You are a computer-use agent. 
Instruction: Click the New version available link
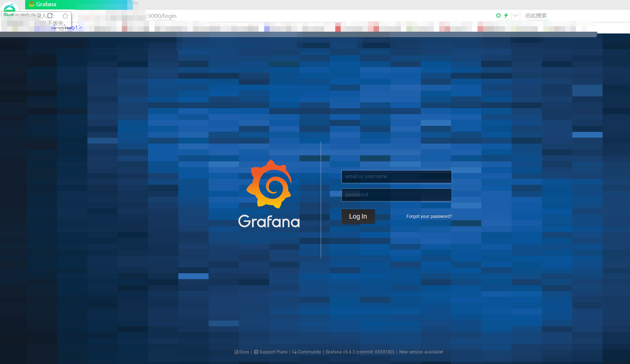[421, 352]
